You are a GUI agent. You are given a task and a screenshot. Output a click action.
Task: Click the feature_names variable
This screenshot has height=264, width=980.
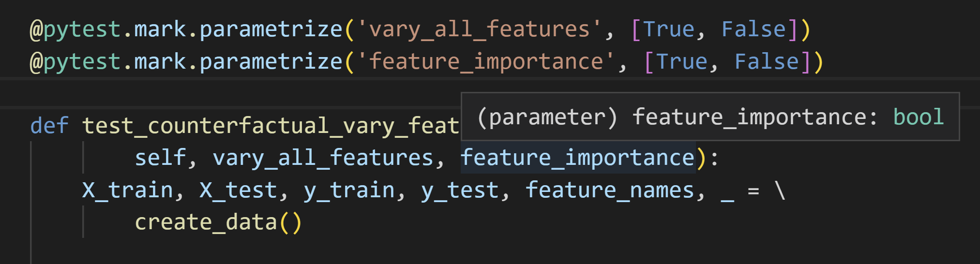tap(610, 190)
